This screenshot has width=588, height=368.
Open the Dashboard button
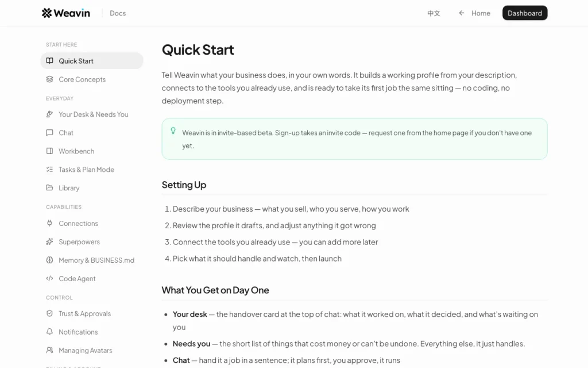pyautogui.click(x=525, y=13)
